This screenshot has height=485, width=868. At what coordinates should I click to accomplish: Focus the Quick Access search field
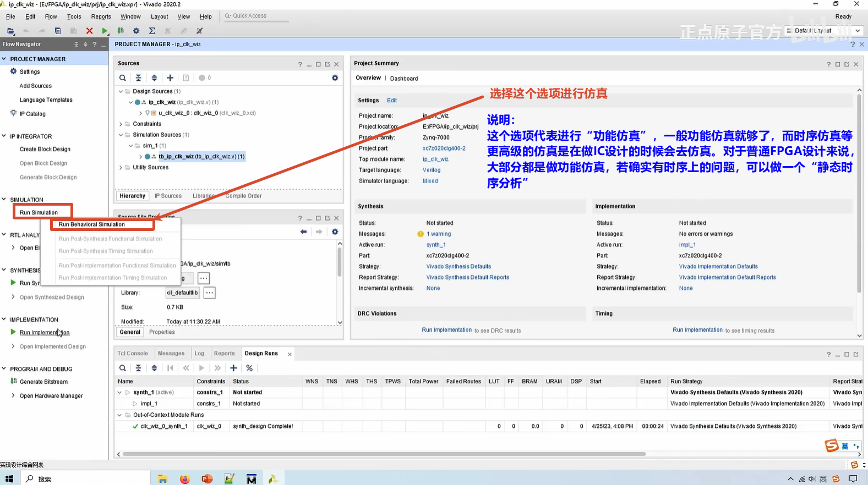click(256, 16)
